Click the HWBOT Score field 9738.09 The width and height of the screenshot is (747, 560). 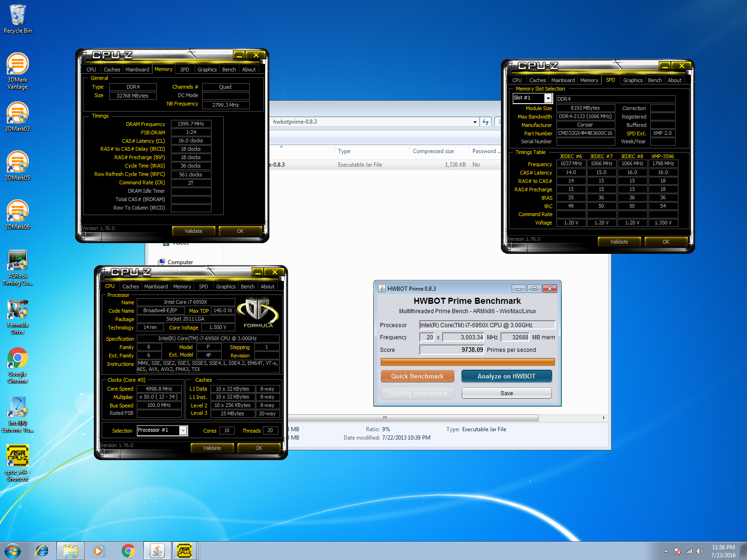(x=452, y=350)
